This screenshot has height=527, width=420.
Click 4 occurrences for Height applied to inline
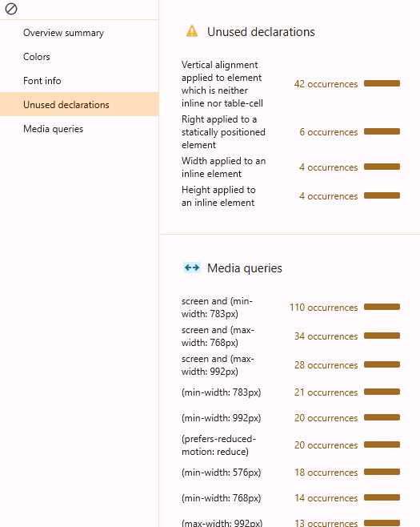(328, 196)
